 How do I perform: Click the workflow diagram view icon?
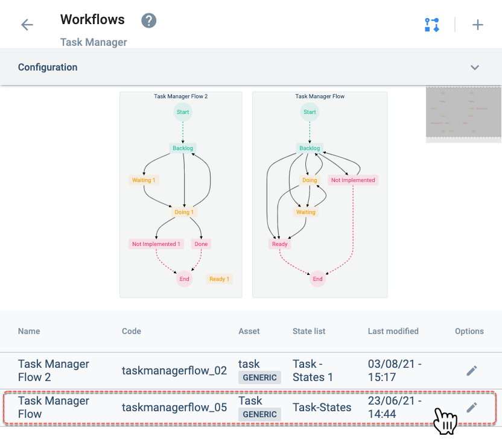432,25
